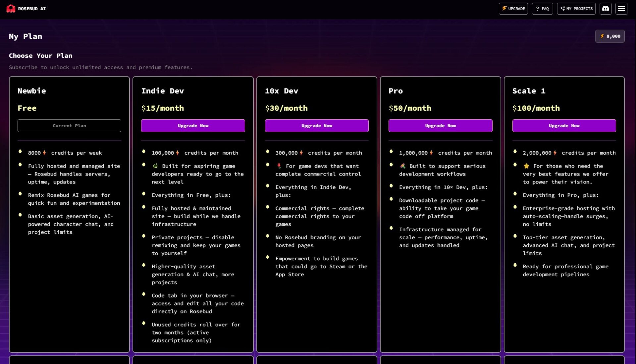The width and height of the screenshot is (636, 364).
Task: Choose Upgrade Now for Pro plan
Action: click(440, 126)
